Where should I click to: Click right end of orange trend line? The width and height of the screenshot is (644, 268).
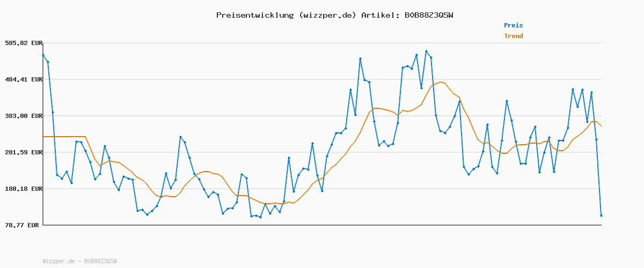click(x=601, y=126)
